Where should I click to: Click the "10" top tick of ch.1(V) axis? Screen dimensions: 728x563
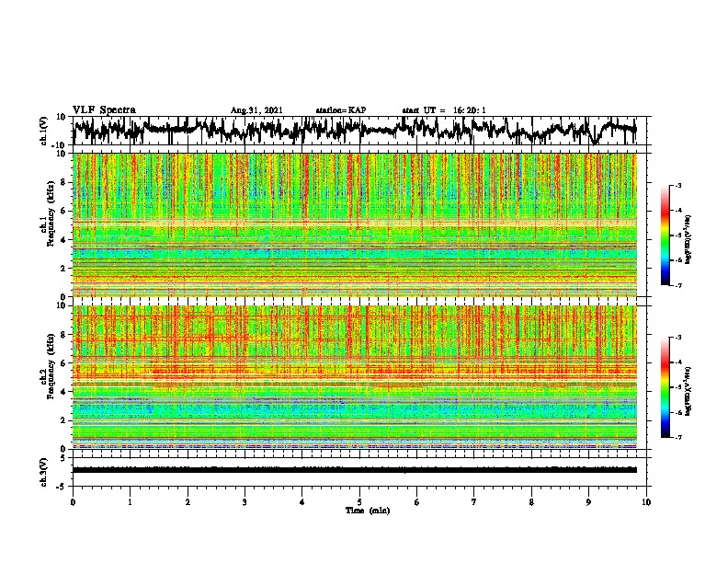click(62, 117)
